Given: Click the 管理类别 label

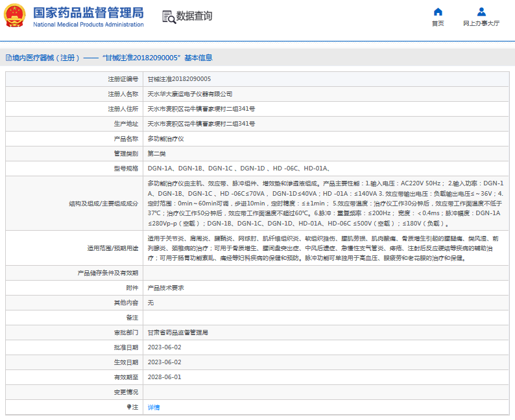Looking at the screenshot, I should coord(126,154).
